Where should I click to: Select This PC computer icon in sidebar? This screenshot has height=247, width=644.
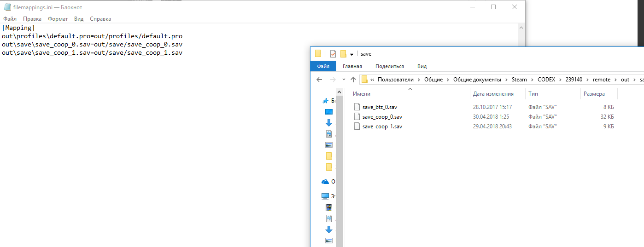[x=326, y=196]
